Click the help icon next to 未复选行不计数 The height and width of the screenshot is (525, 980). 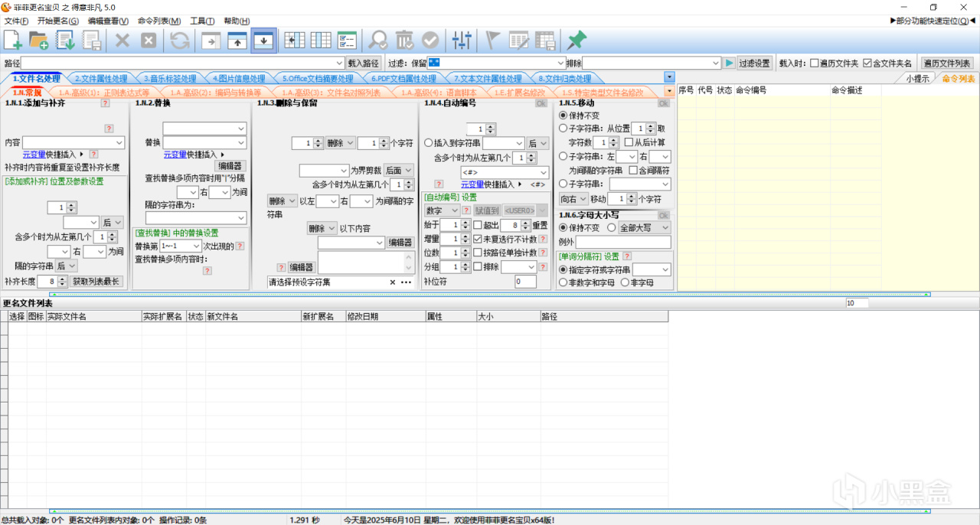coord(544,239)
